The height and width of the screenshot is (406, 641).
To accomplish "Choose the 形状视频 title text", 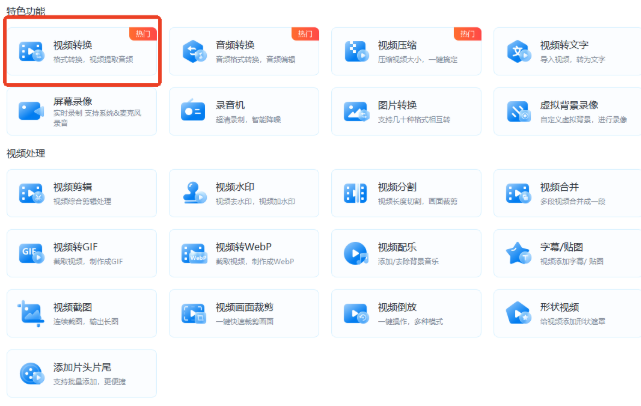I will pos(560,307).
